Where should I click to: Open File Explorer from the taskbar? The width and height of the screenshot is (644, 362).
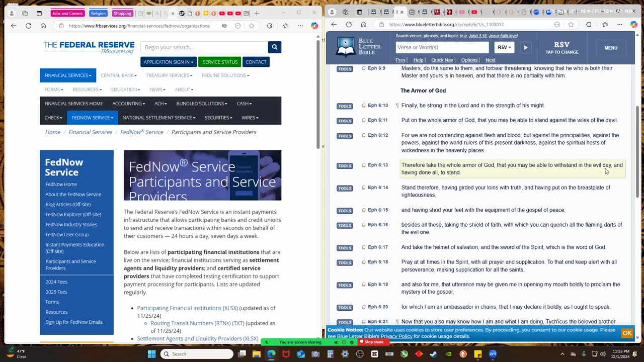pos(257,354)
